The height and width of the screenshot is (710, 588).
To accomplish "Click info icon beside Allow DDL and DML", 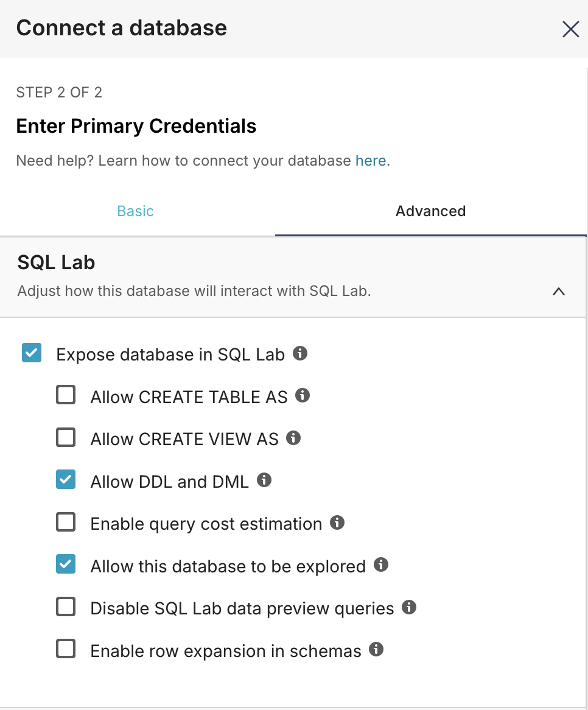I will pyautogui.click(x=264, y=480).
